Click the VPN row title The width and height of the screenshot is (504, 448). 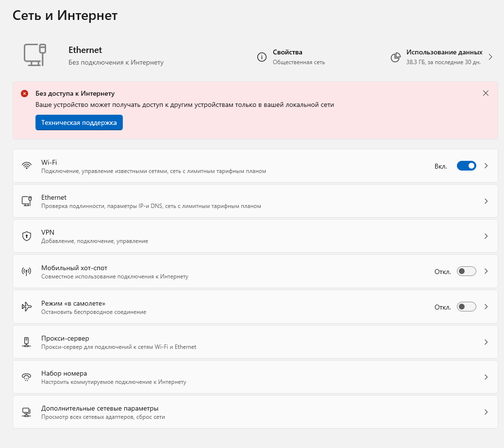(x=48, y=232)
